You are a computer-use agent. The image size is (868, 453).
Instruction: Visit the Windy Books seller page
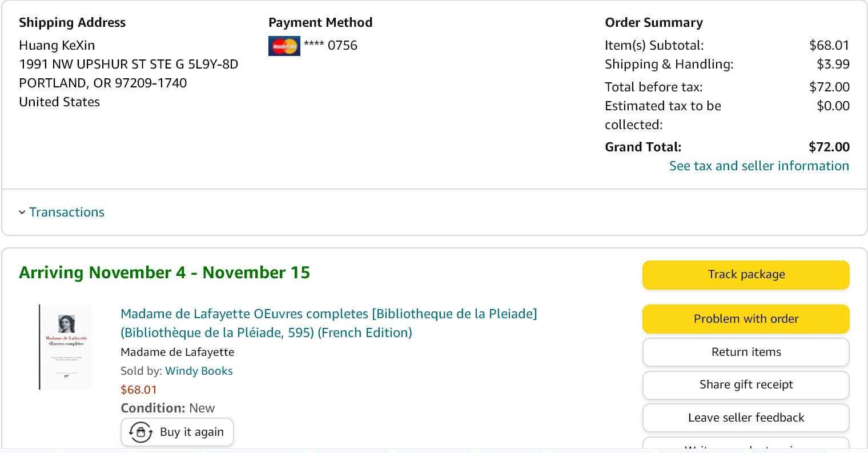(199, 371)
